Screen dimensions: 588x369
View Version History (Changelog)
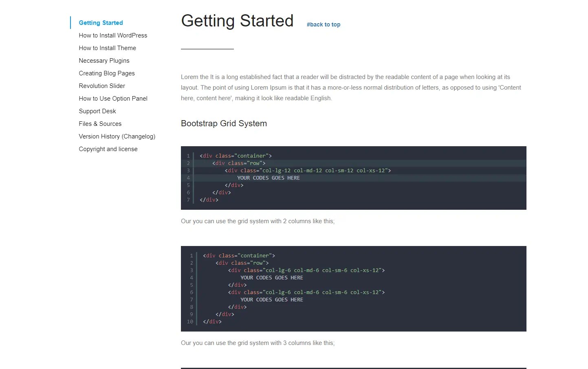[117, 136]
